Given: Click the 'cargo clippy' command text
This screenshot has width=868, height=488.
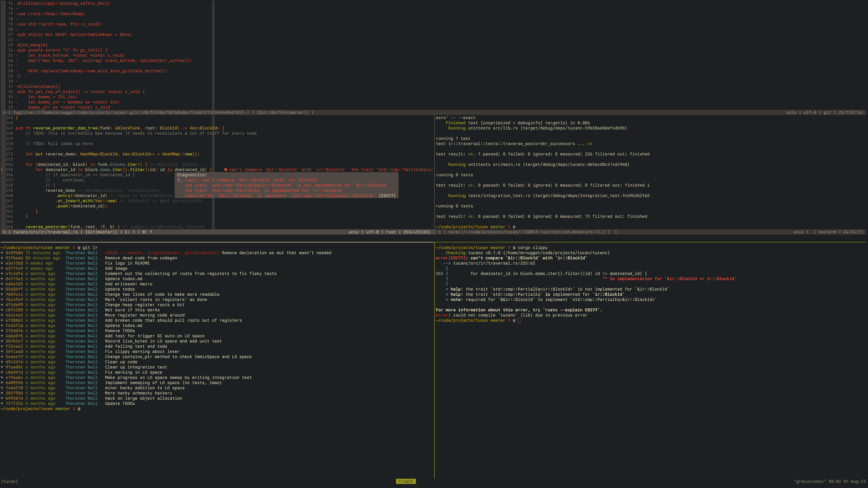Looking at the screenshot, I should (533, 248).
